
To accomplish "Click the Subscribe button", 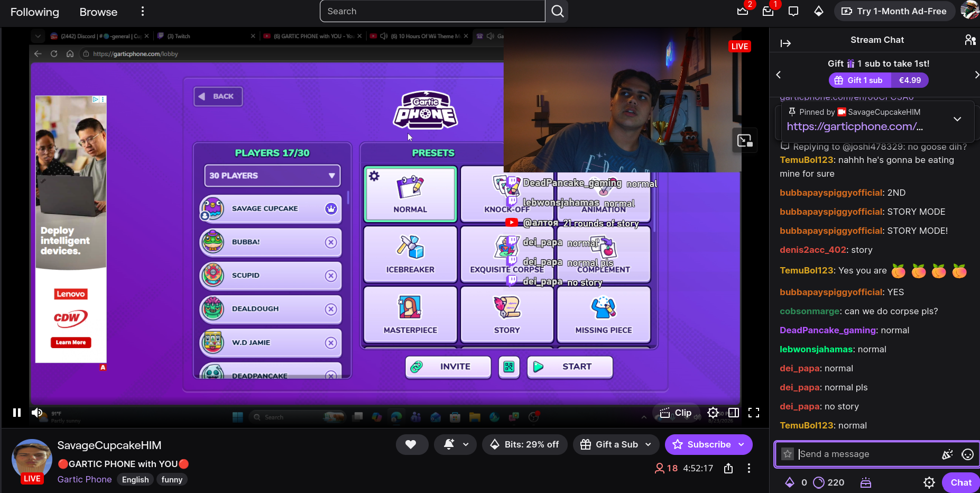I will 701,444.
